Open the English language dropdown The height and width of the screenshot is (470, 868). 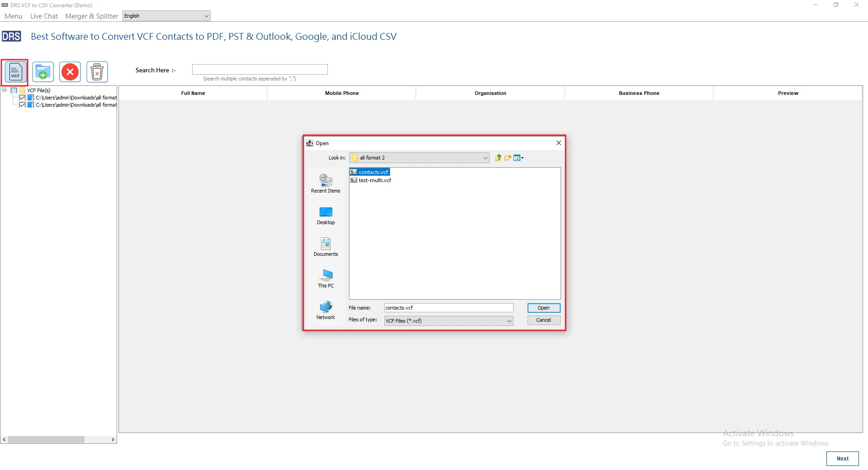(x=166, y=16)
